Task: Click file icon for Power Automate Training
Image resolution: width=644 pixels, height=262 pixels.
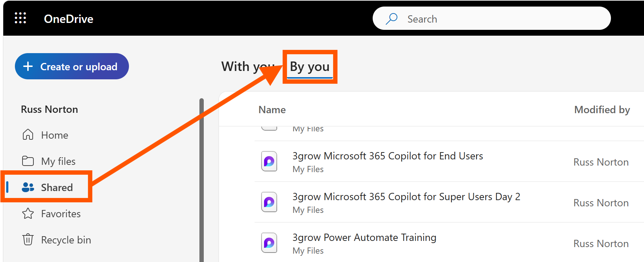Action: coord(269,243)
